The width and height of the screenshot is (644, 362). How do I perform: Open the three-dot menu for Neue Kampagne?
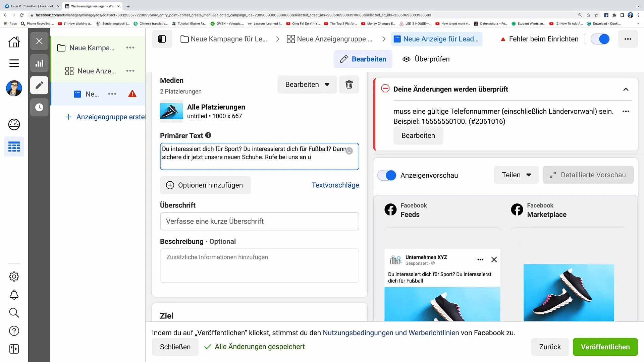(x=130, y=48)
